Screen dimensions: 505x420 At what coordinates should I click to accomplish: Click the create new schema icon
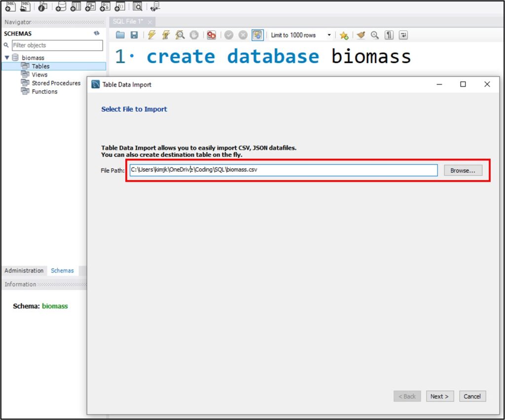(x=61, y=6)
